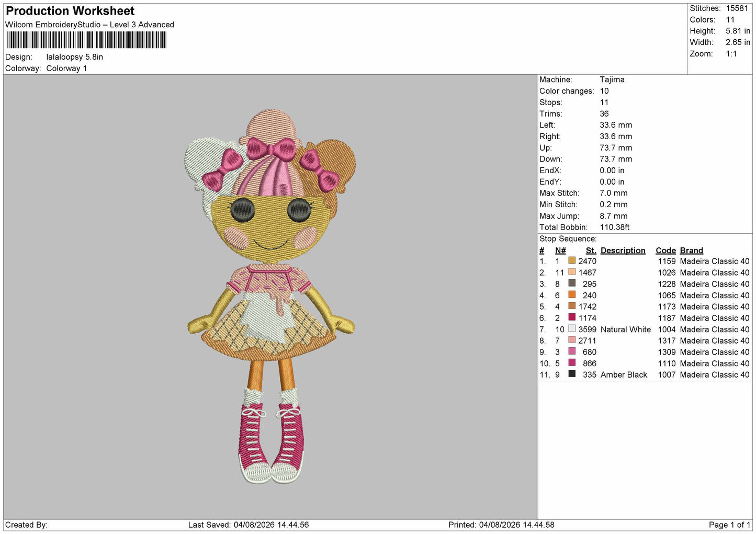Click the Max Stitch value '7.0 mm'

coord(614,193)
